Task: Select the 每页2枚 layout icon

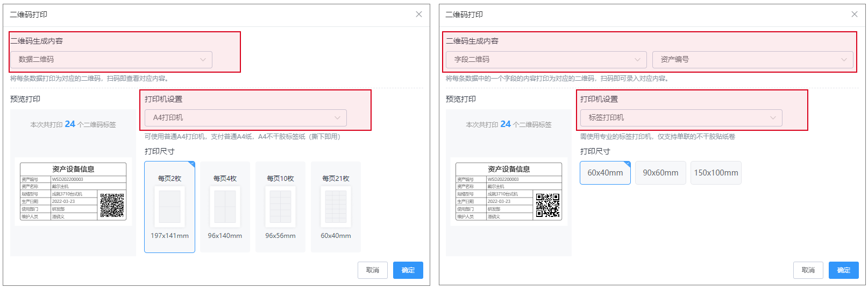Action: [169, 206]
